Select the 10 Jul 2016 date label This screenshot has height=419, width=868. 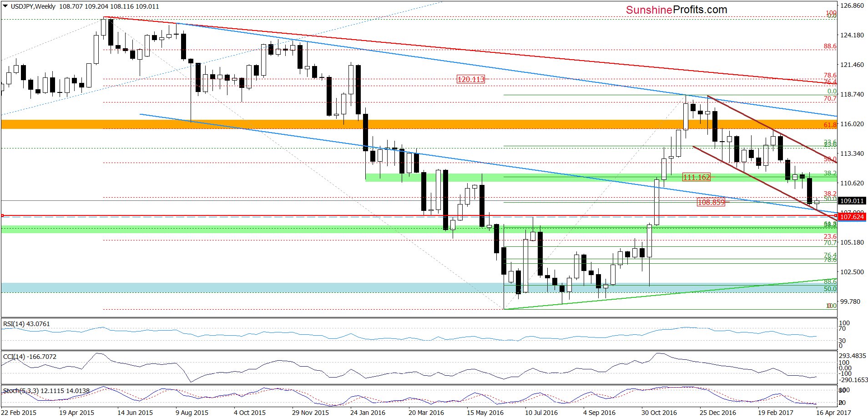pyautogui.click(x=541, y=413)
